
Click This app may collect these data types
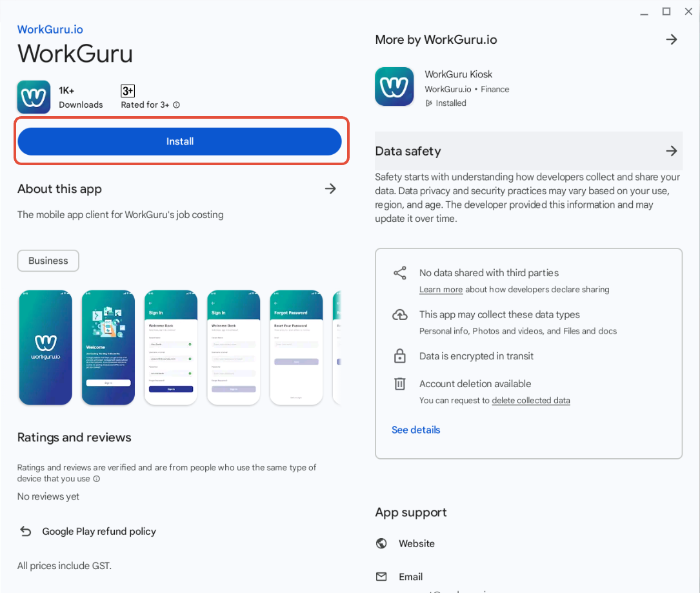[499, 315]
